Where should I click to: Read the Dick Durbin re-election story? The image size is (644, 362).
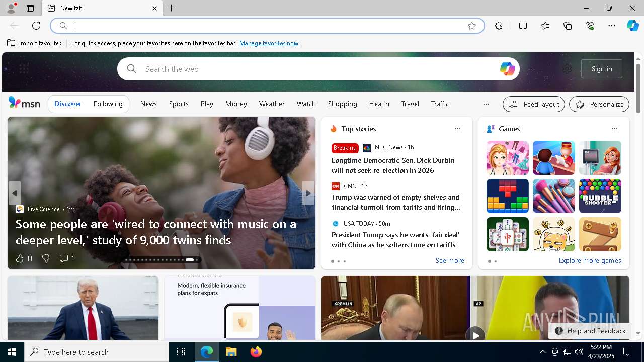pos(393,165)
